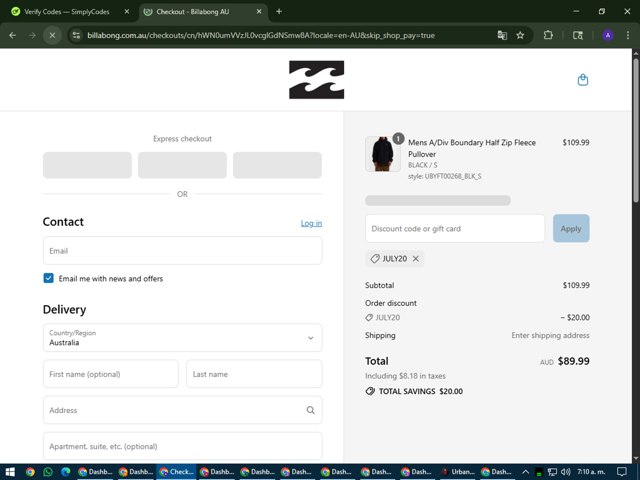Remove the JULY20 discount code
Image resolution: width=640 pixels, height=480 pixels.
pos(416,258)
